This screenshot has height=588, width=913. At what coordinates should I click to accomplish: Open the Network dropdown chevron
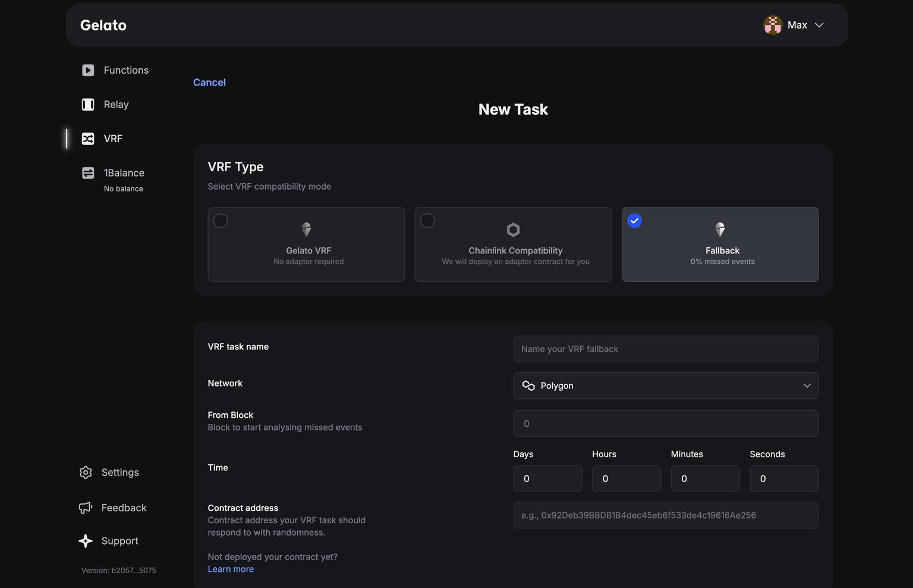pos(807,386)
